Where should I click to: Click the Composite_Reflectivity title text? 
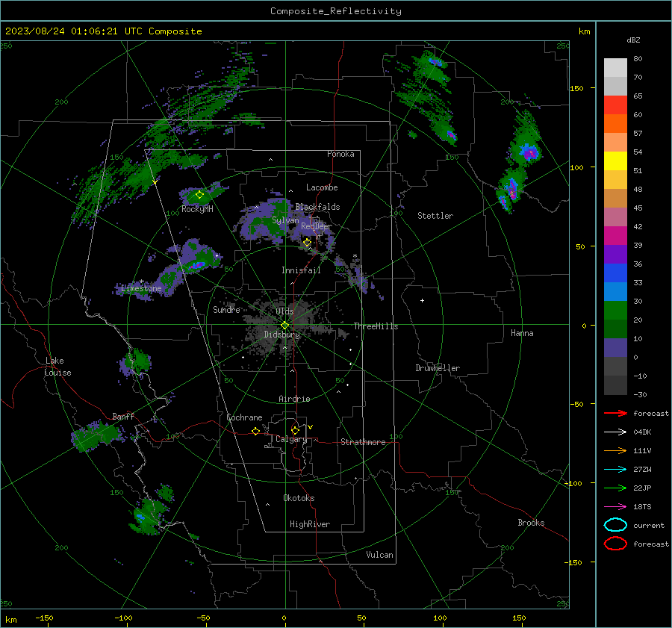(x=335, y=11)
